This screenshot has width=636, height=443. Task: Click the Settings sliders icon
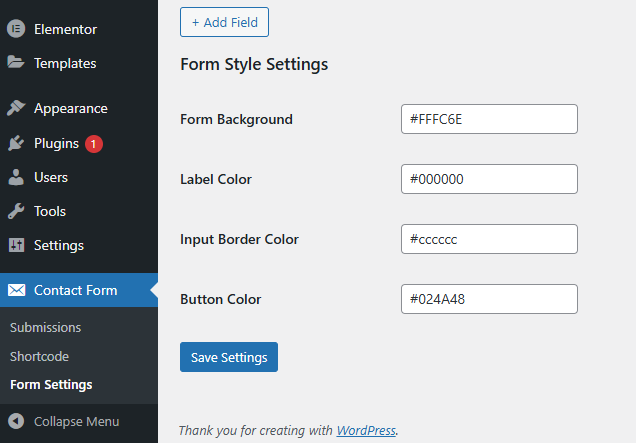(x=16, y=245)
